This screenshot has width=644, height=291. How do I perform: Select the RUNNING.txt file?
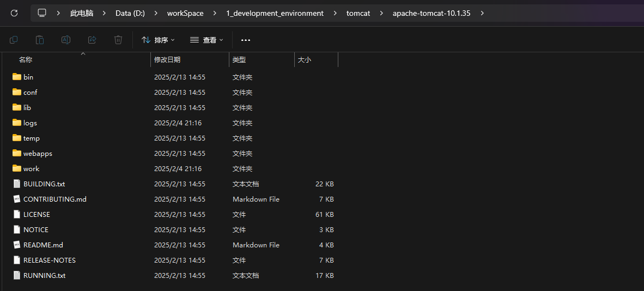[x=44, y=276]
